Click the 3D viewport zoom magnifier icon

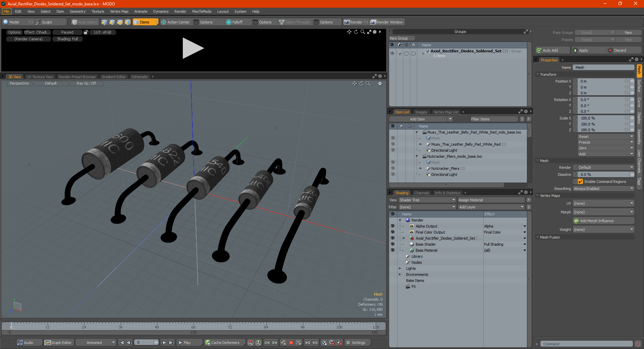point(368,84)
